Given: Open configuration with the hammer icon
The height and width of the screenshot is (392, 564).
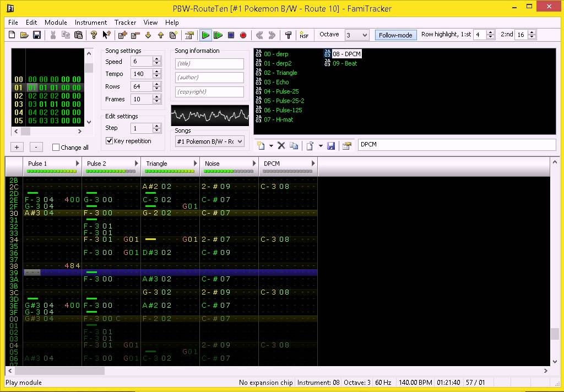Looking at the screenshot, I should (288, 35).
